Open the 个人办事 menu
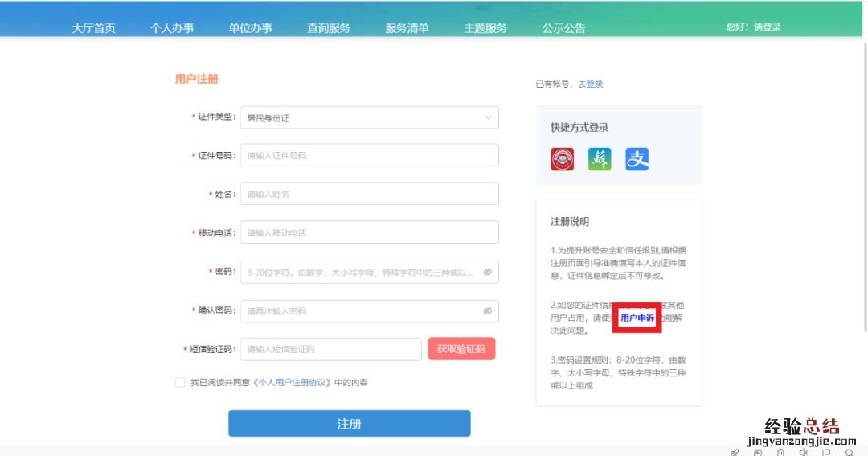 172,28
